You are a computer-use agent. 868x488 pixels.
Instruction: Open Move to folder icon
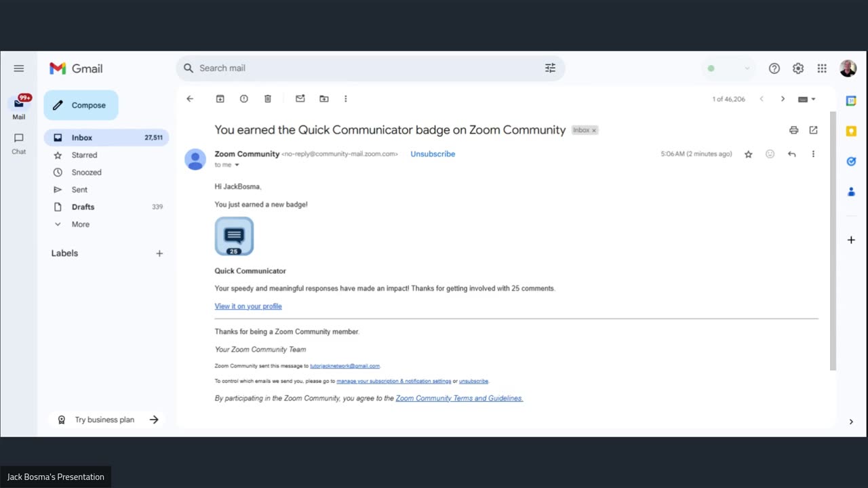324,99
